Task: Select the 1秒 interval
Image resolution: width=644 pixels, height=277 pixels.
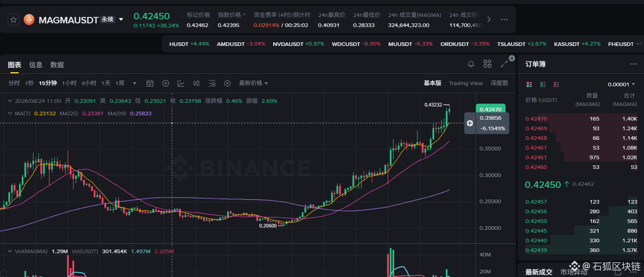Action: pos(29,83)
